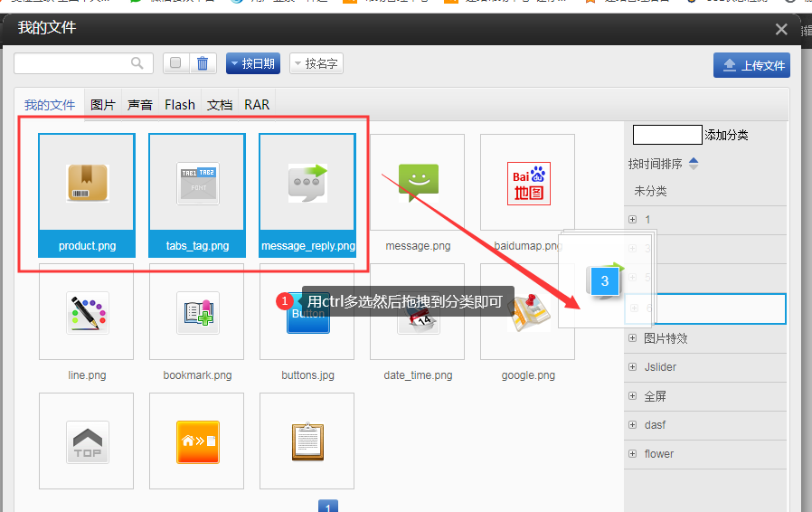Toggle the 按时间排序 sort direction arrows
The image size is (812, 512).
click(x=694, y=164)
